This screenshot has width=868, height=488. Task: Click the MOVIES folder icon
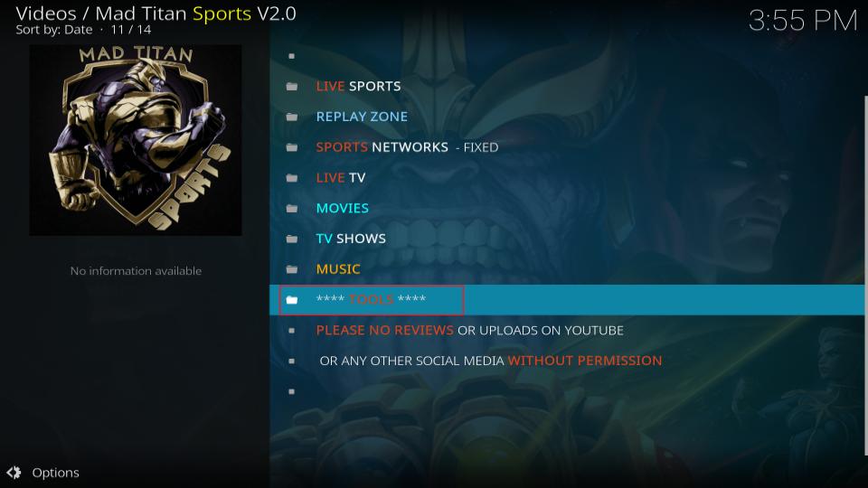[292, 208]
